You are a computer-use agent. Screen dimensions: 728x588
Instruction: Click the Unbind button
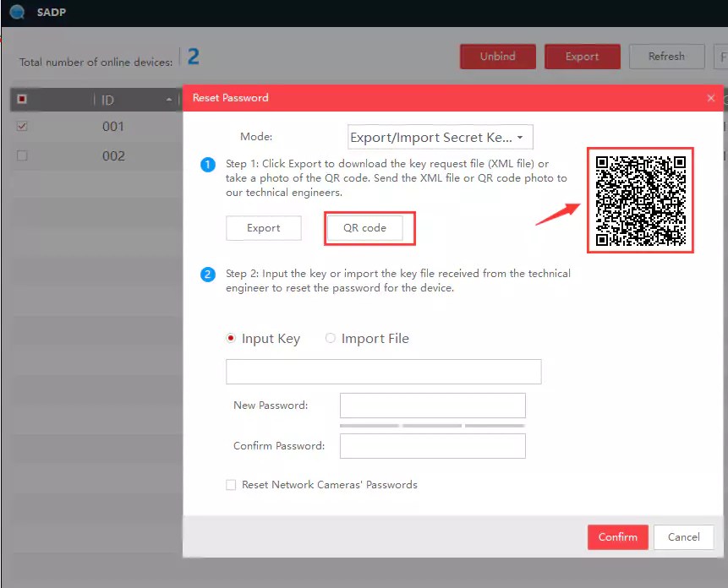497,56
